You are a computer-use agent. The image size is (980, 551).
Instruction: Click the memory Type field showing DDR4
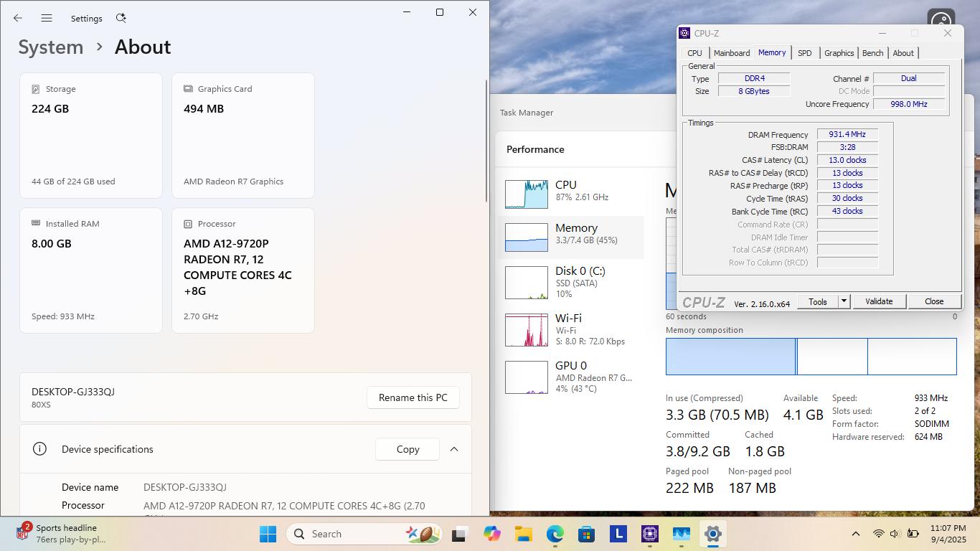click(x=754, y=79)
